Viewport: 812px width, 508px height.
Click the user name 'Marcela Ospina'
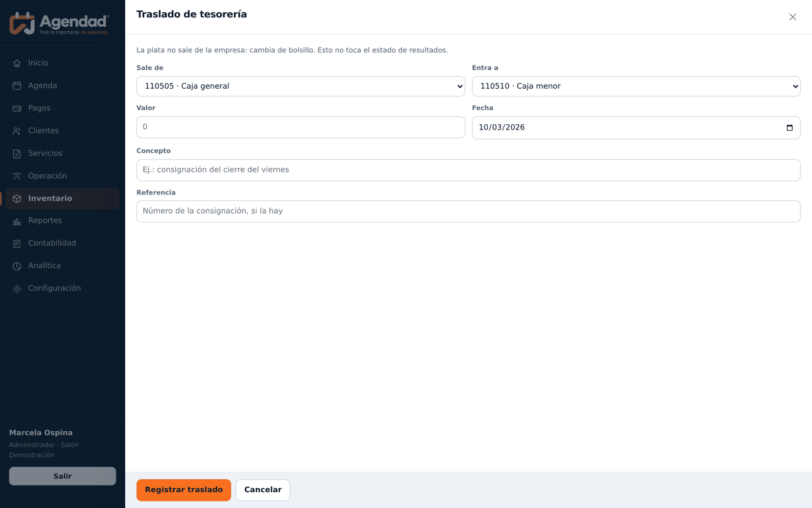pos(41,433)
